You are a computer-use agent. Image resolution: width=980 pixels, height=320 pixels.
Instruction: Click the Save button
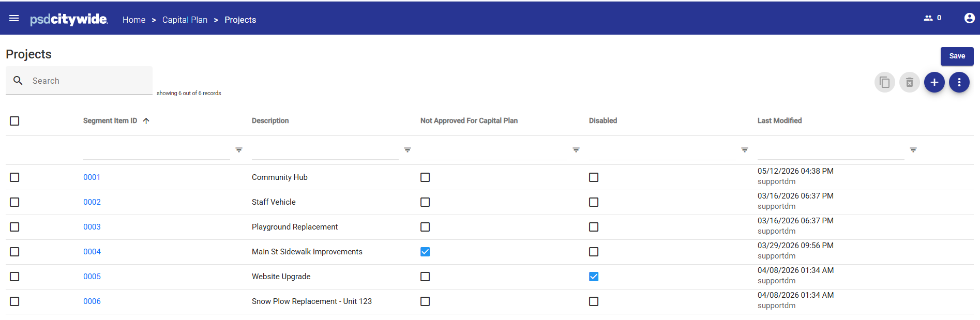click(x=957, y=56)
